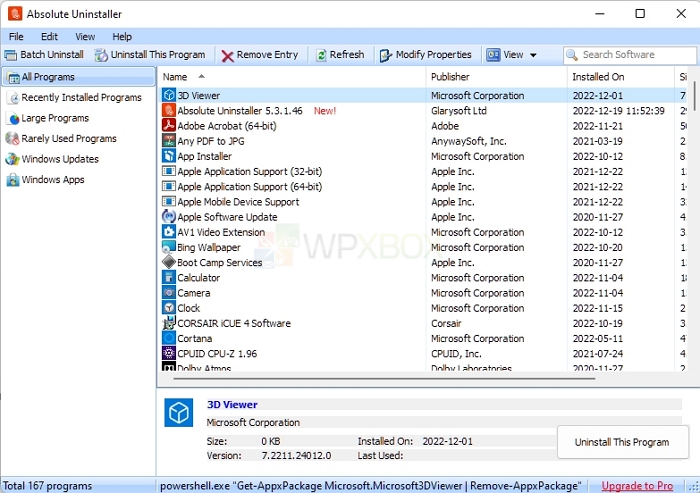Open the File menu

coord(16,37)
